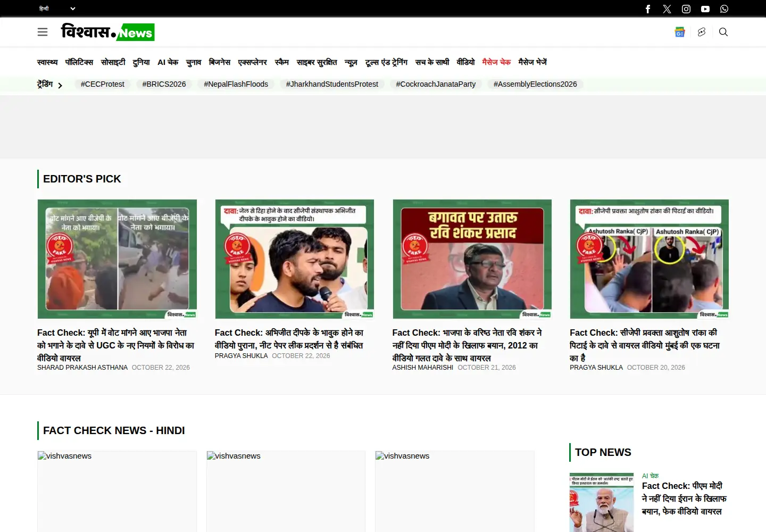Open the मैसेज चेक menu item
This screenshot has height=532, width=766.
coord(496,62)
